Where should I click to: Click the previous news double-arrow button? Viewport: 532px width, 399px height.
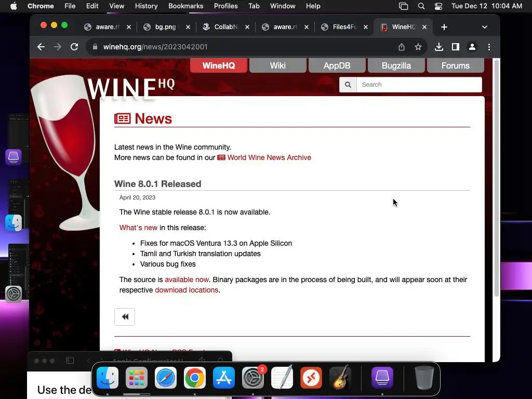125,317
